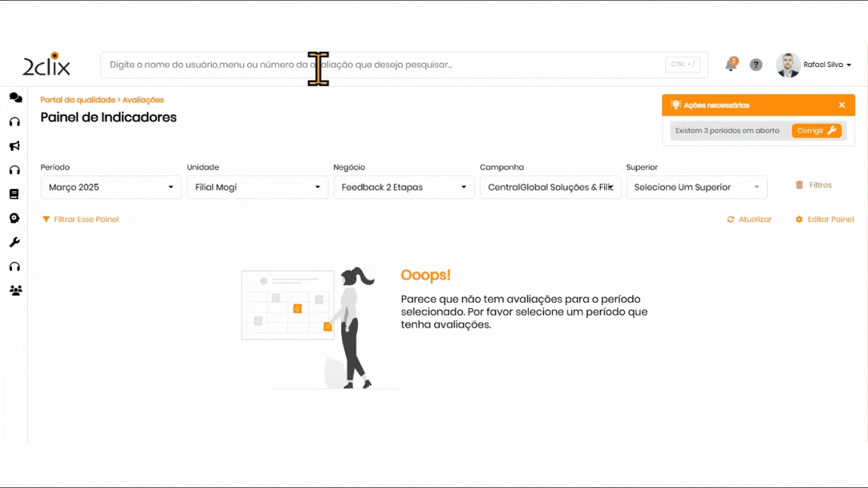Open the wrench tools icon in sidebar
This screenshot has height=488, width=868.
tap(14, 242)
